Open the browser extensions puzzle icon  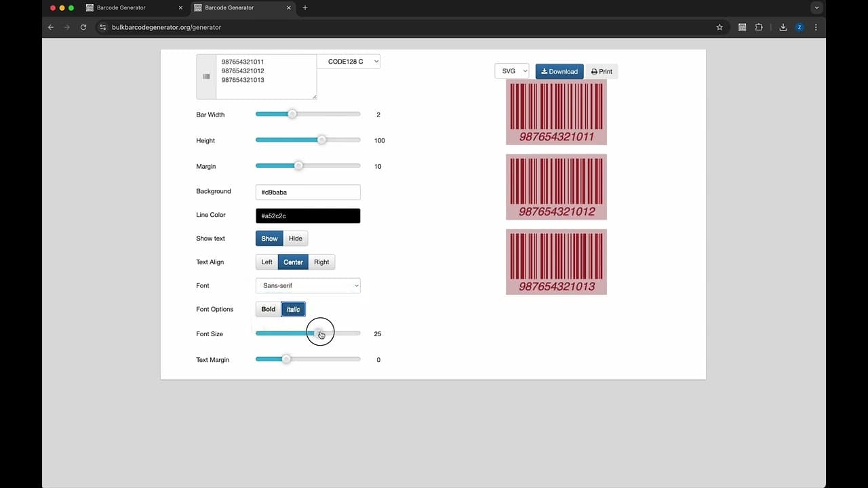(759, 27)
